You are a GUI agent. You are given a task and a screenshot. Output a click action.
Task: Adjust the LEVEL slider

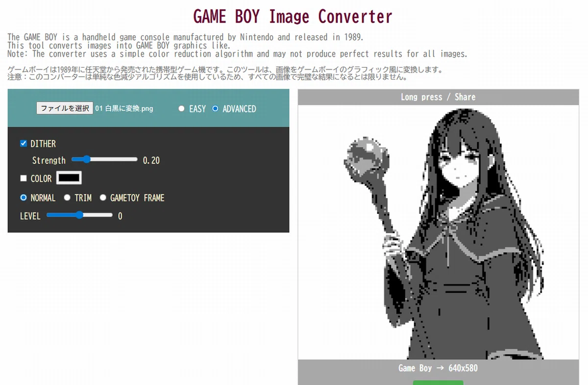[79, 215]
